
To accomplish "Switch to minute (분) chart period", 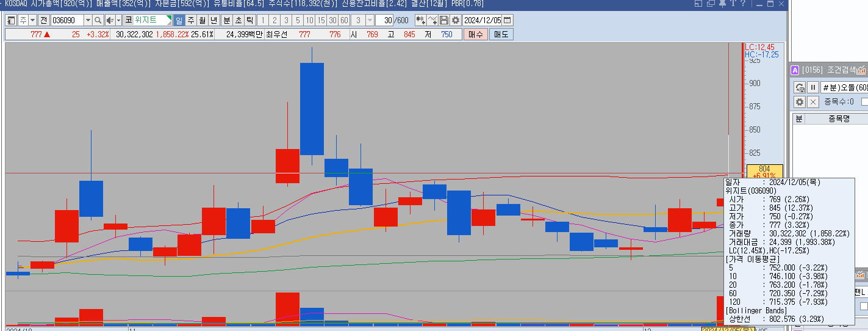I will (x=227, y=20).
